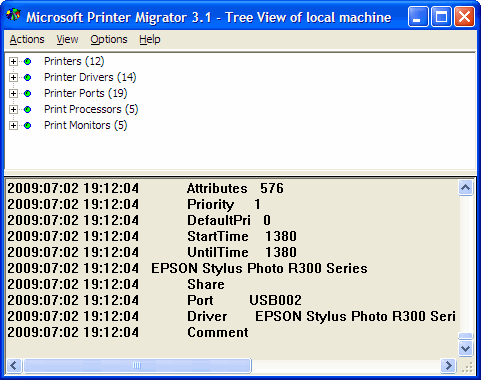Image resolution: width=481 pixels, height=380 pixels.
Task: Click the green status icon beside Printers
Action: pos(28,61)
